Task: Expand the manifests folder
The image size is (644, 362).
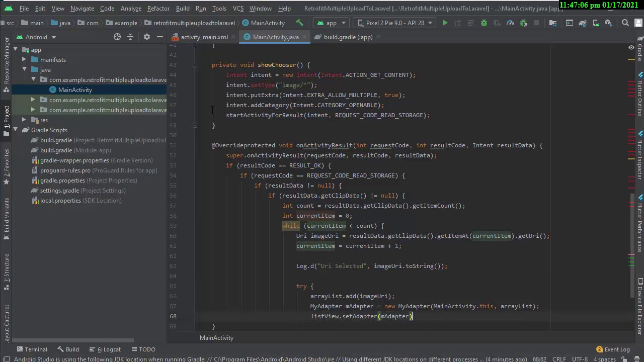Action: [24, 60]
